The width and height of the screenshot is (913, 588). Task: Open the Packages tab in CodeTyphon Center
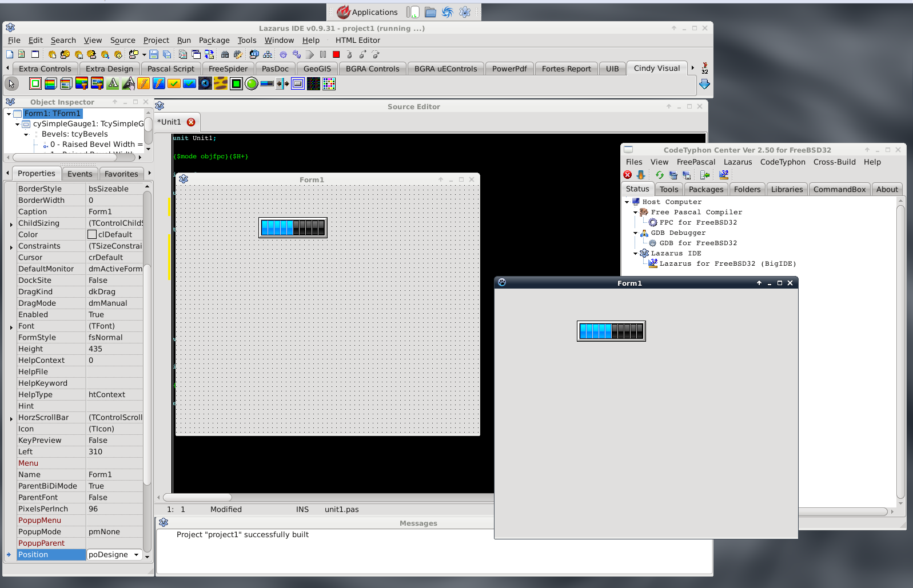click(x=706, y=189)
